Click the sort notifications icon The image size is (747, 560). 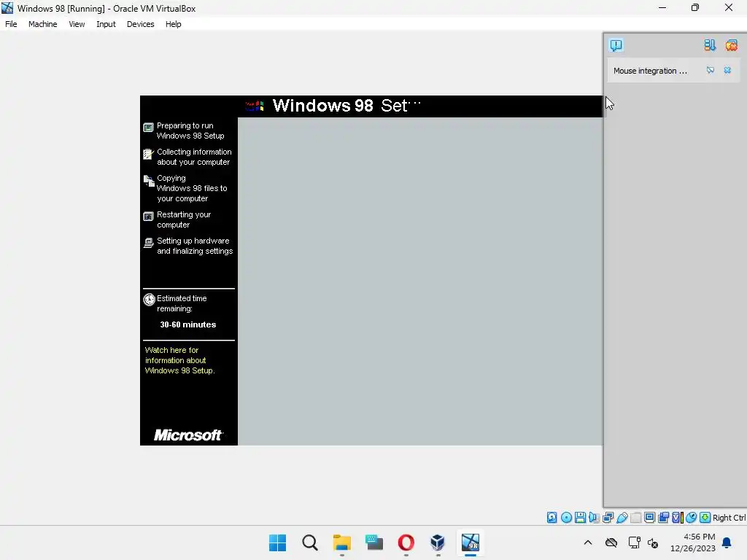pyautogui.click(x=710, y=45)
